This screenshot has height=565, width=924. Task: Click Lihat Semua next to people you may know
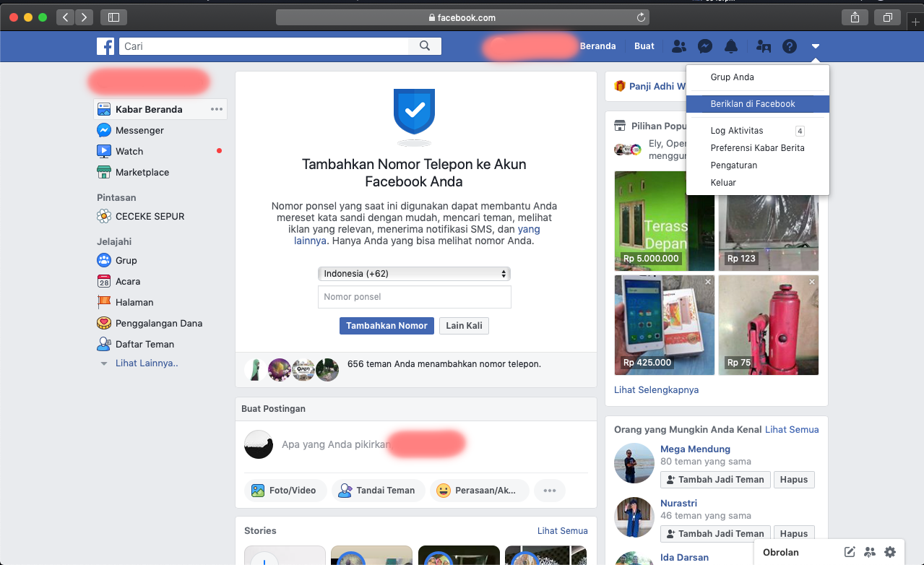tap(792, 429)
